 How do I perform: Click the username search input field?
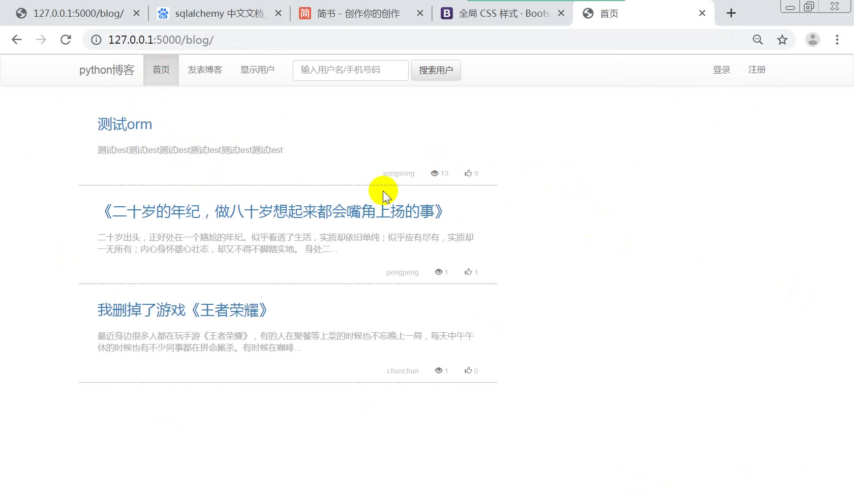coord(350,70)
